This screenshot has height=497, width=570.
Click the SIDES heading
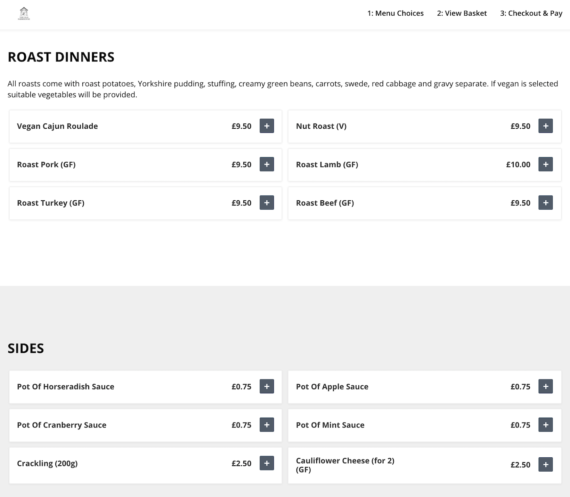tap(26, 348)
